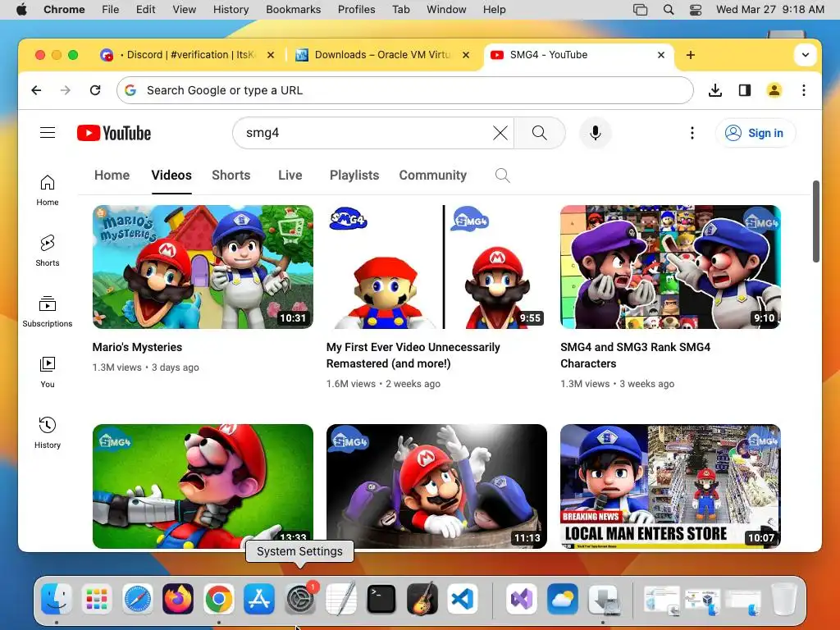Select the channel Videos tab
840x630 pixels.
click(171, 176)
